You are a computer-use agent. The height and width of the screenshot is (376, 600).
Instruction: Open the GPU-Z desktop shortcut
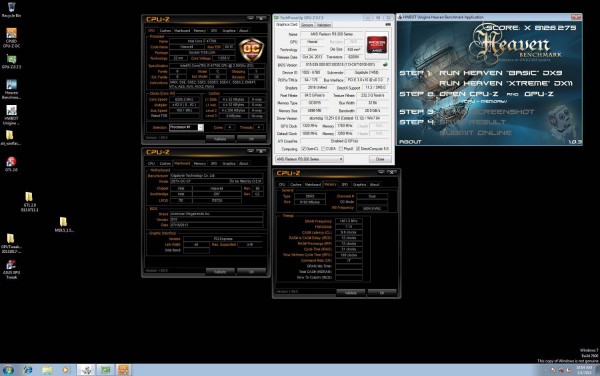point(11,61)
